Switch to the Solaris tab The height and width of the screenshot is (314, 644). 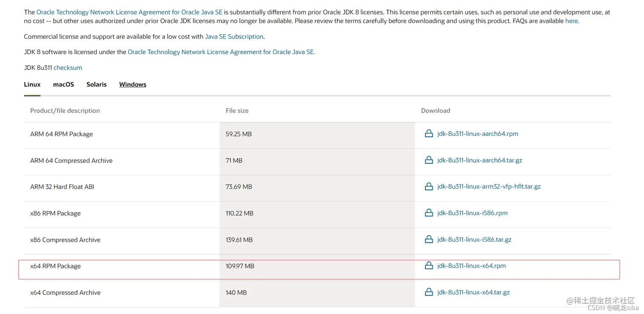pos(97,84)
